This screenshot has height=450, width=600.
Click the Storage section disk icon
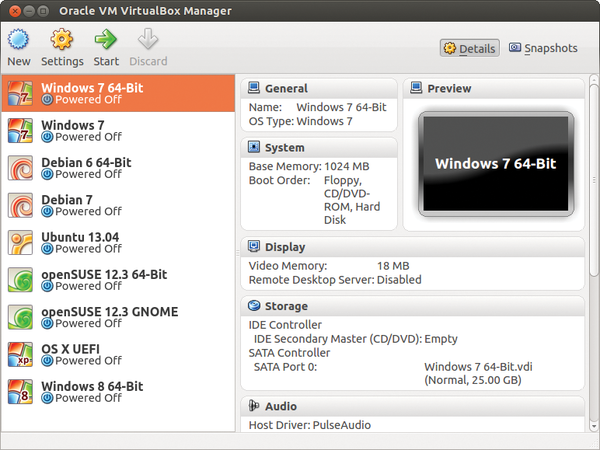pyautogui.click(x=254, y=305)
